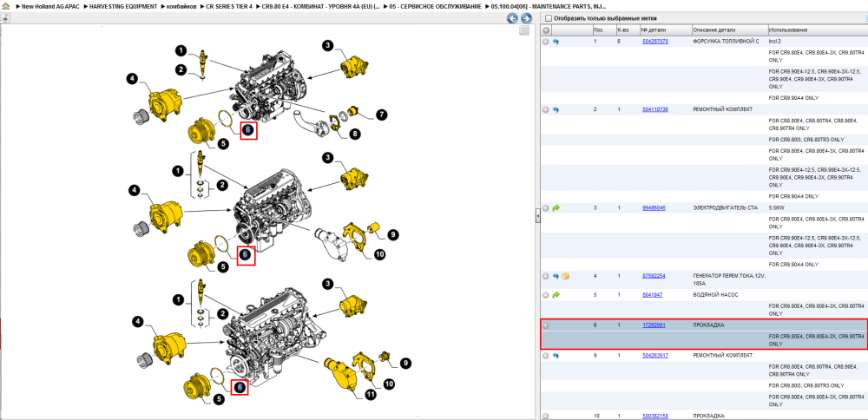Open 'CR9.80 E4 - КОМБИНАТ' breadcrumb
868x420 pixels.
pos(319,5)
